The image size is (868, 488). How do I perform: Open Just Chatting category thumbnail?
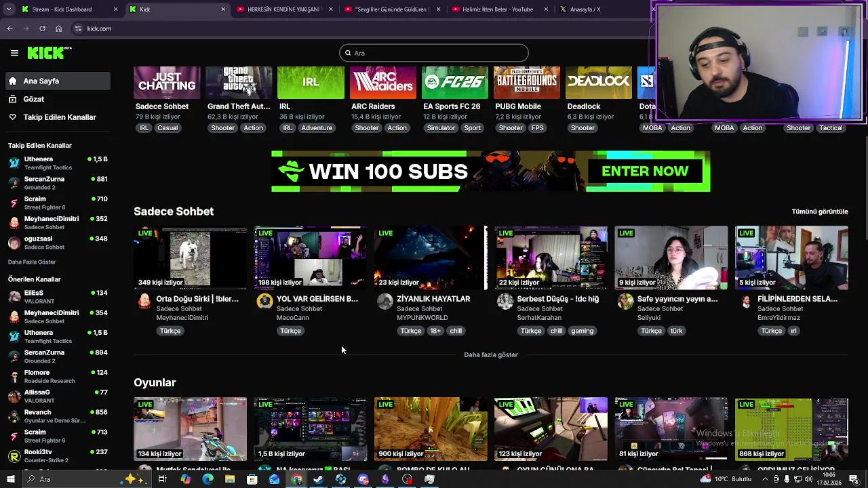point(167,82)
